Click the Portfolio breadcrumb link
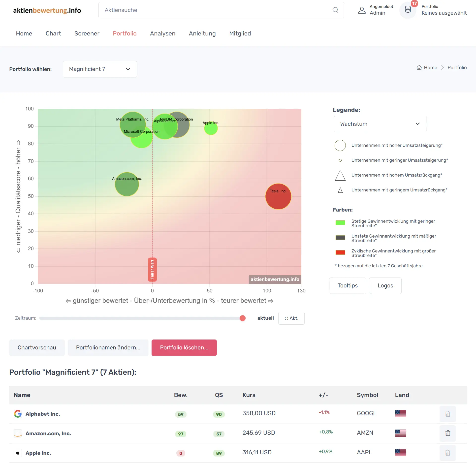The image size is (476, 463). click(x=457, y=67)
